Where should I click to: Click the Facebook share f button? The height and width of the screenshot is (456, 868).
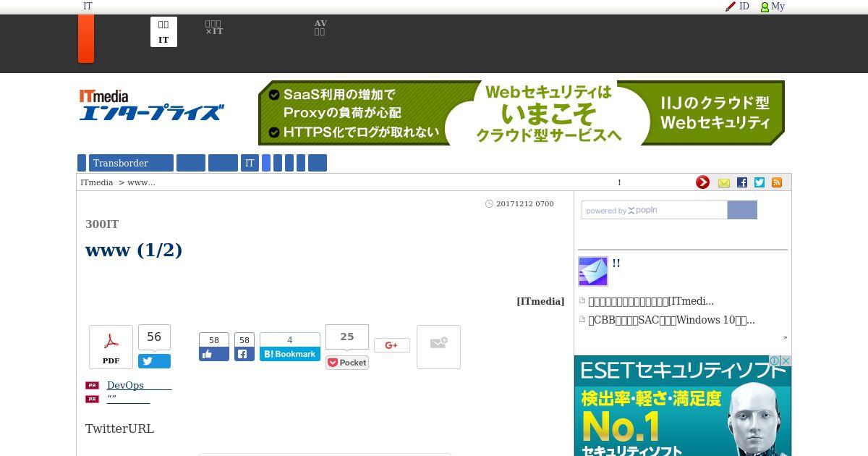244,354
